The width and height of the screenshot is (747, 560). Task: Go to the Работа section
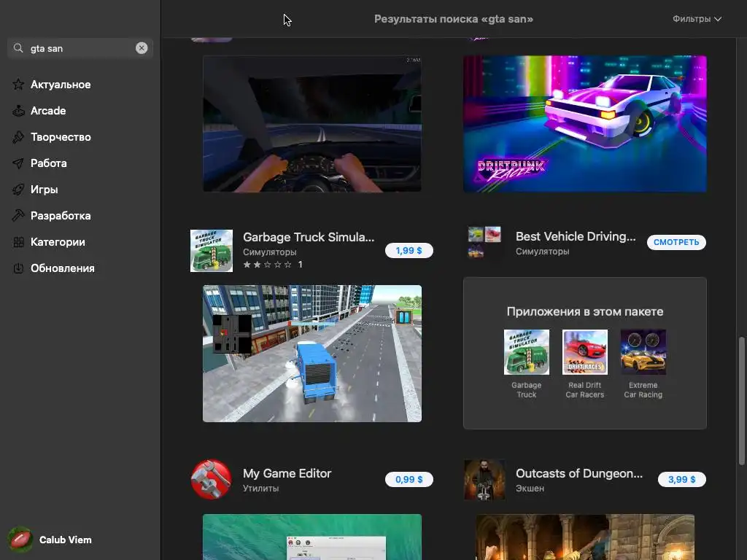49,163
